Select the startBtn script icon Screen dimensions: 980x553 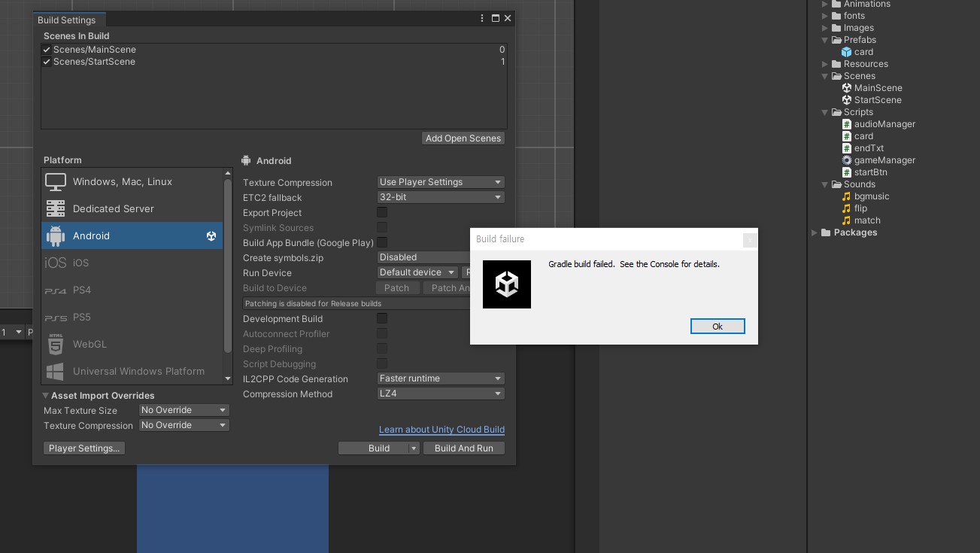847,172
